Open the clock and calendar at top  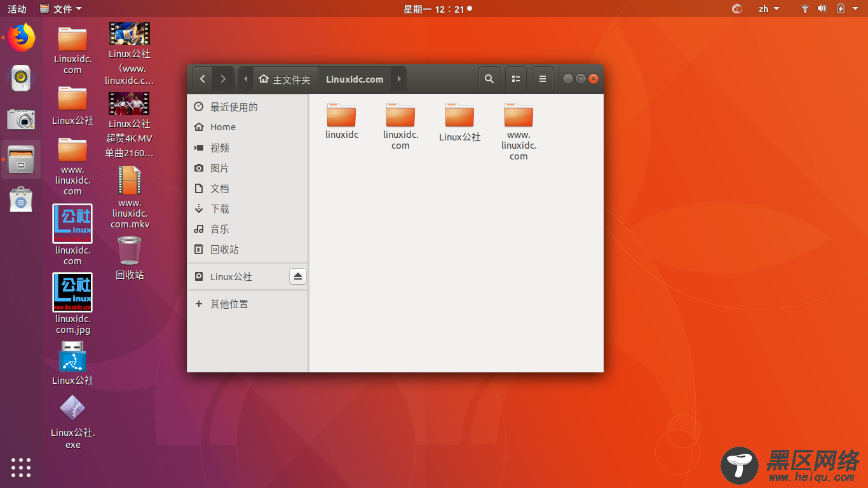tap(437, 9)
